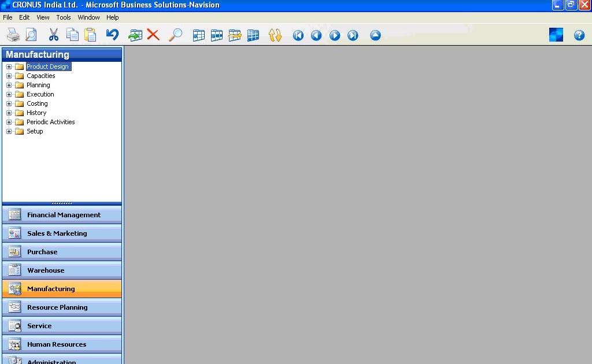Go to the Last record
The height and width of the screenshot is (364, 592).
point(353,35)
